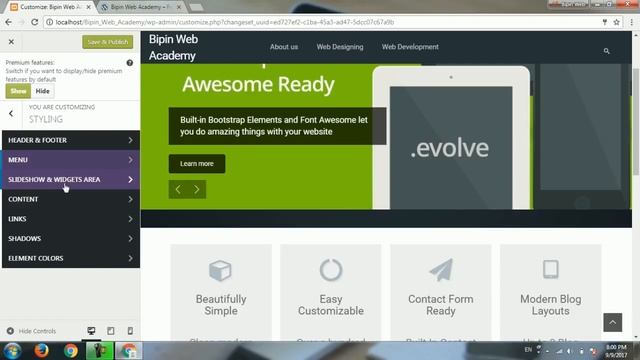
Task: Reload the page in the browser
Action: pos(35,22)
